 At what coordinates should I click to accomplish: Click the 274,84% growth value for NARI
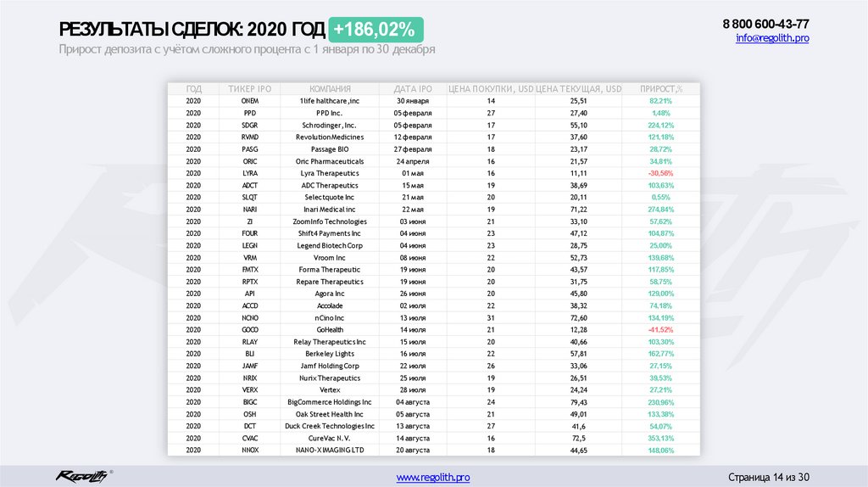(661, 210)
